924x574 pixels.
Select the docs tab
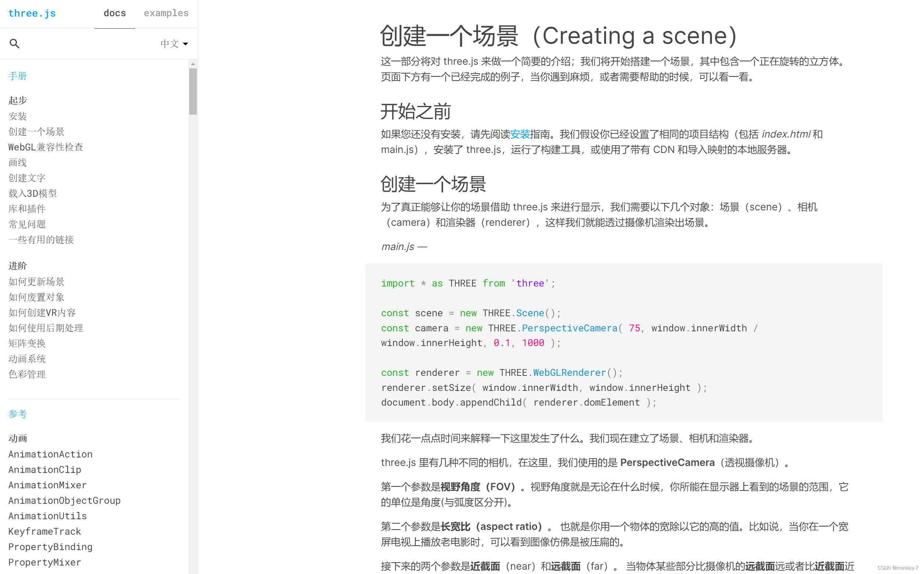[114, 13]
